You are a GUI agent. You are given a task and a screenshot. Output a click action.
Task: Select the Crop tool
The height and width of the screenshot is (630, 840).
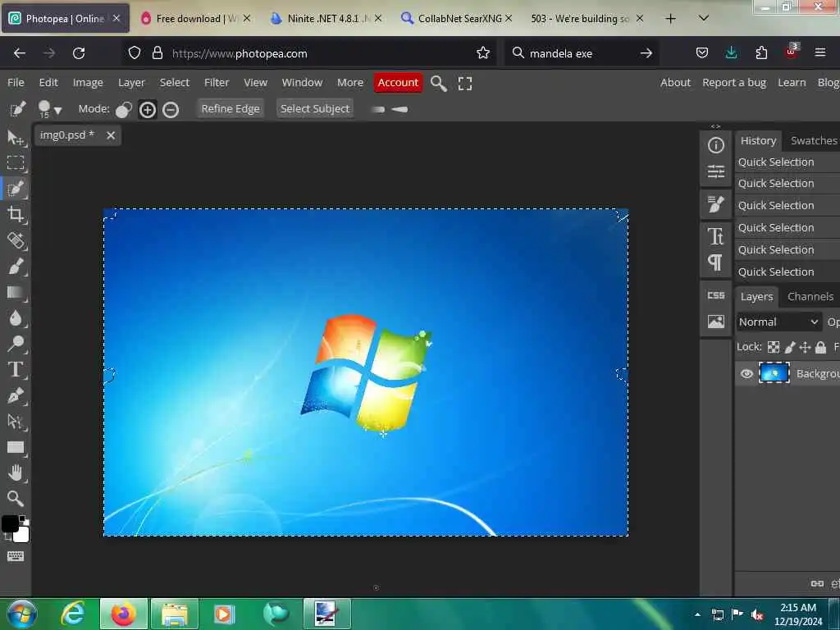click(16, 215)
